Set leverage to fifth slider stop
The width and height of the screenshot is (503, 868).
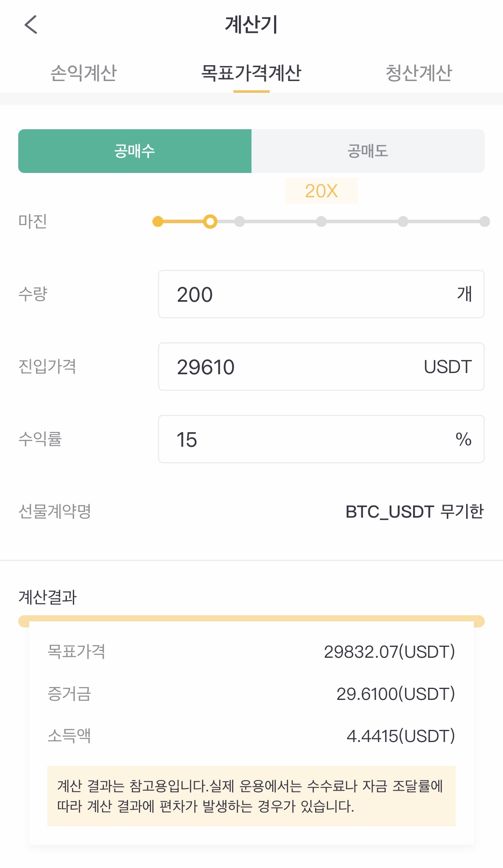point(403,222)
